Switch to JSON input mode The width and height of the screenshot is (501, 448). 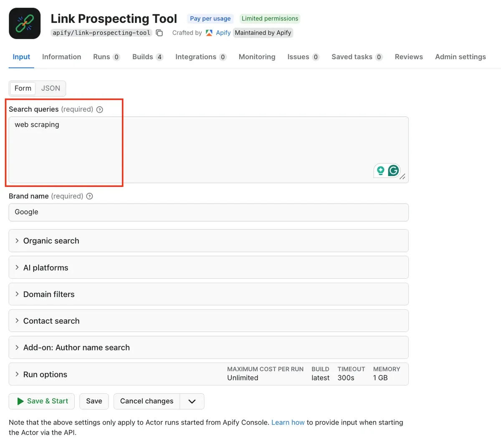tap(51, 88)
